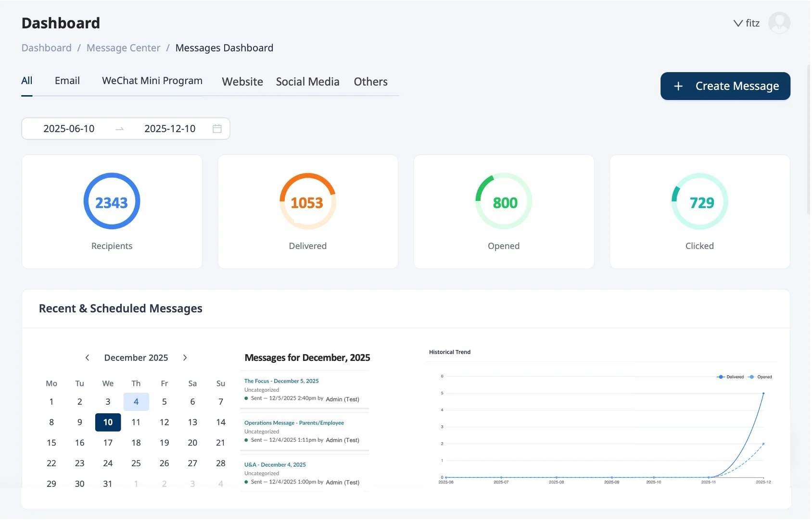Image resolution: width=812 pixels, height=520 pixels.
Task: Click the Clicked 729 progress ring
Action: pyautogui.click(x=700, y=201)
